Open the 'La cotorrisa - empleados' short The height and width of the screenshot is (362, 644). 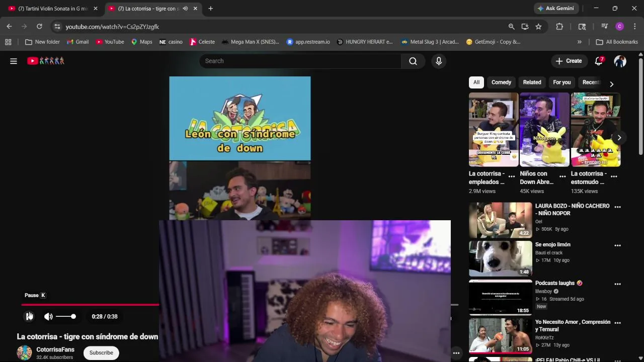(x=493, y=129)
